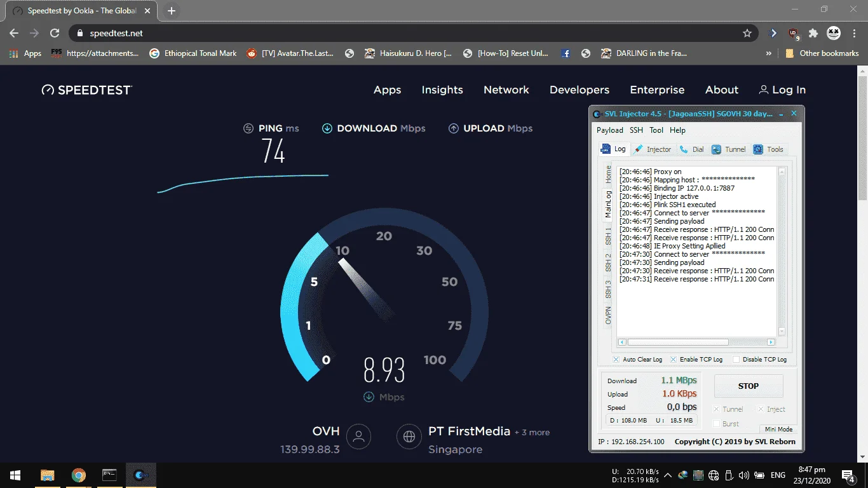
Task: Switch to the Dial tab
Action: pyautogui.click(x=692, y=149)
